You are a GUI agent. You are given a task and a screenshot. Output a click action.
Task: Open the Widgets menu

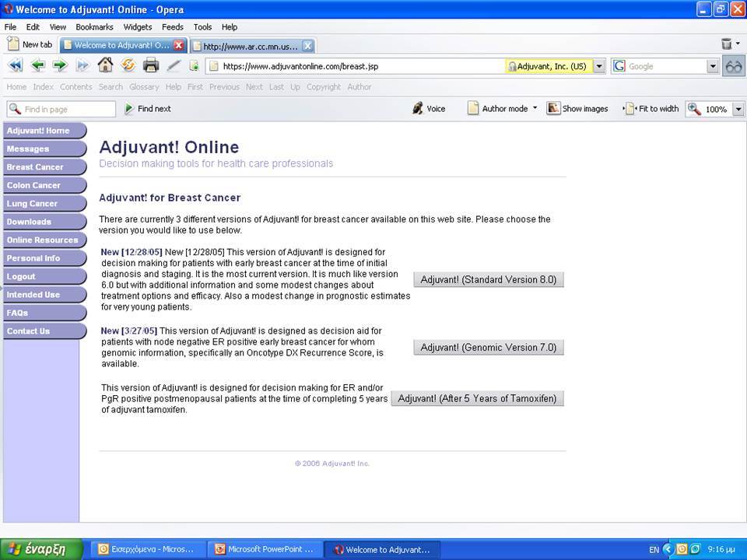[x=138, y=27]
